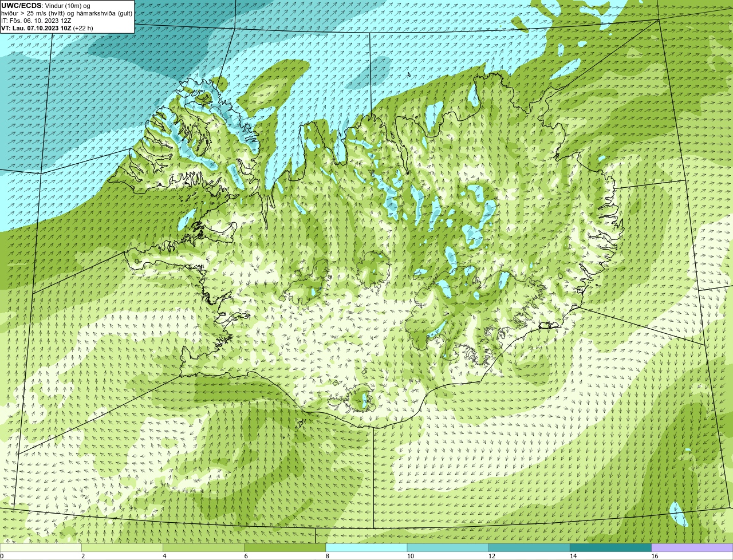
Task: Click the '4' scale label
Action: pyautogui.click(x=164, y=556)
